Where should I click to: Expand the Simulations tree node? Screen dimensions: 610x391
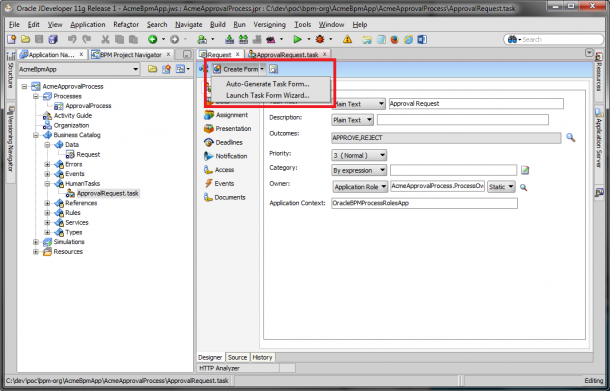click(36, 242)
